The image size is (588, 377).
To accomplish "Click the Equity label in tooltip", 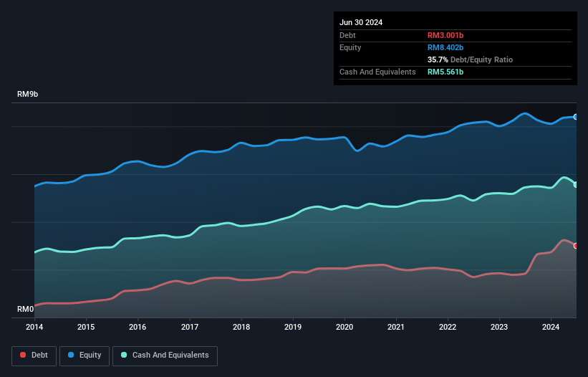I will (350, 47).
